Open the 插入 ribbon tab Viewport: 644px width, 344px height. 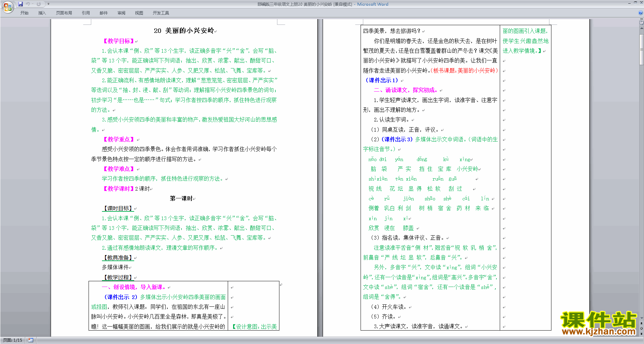(x=42, y=13)
